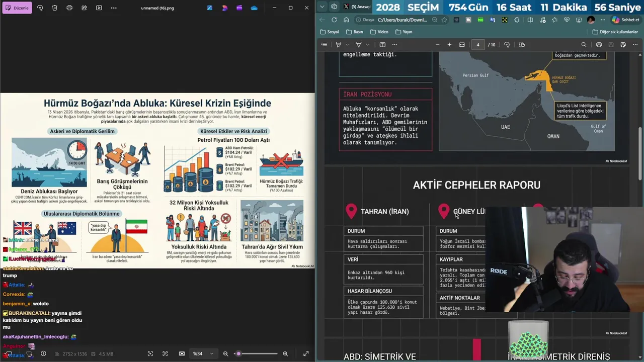This screenshot has width=644, height=362.
Task: Click the zoom icon in address bar
Action: point(434,20)
